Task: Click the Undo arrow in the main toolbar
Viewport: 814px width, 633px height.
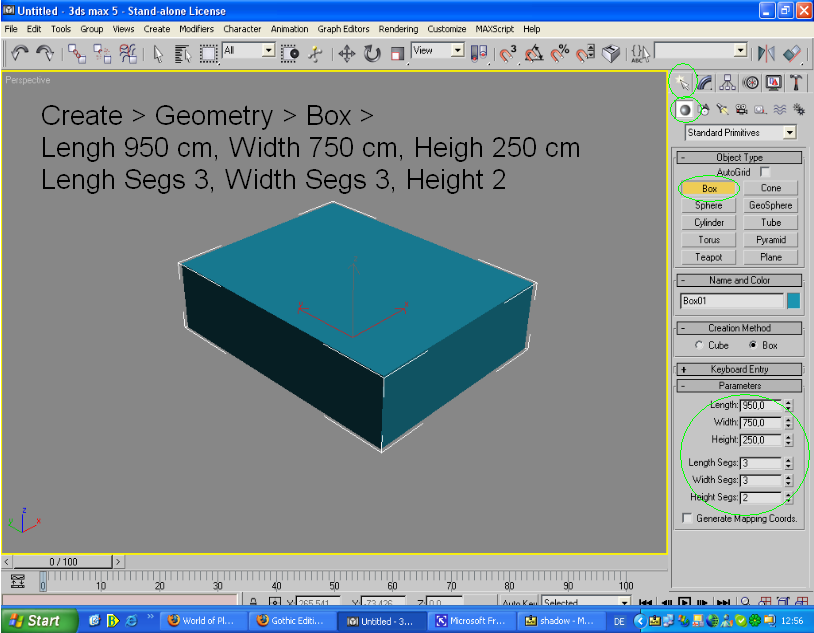Action: (20, 53)
